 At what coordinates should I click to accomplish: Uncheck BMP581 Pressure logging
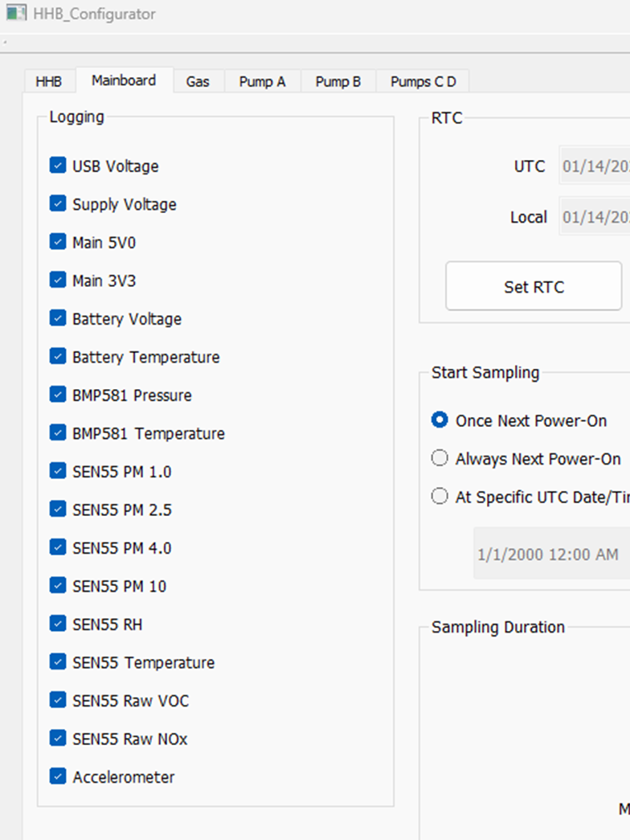(58, 395)
